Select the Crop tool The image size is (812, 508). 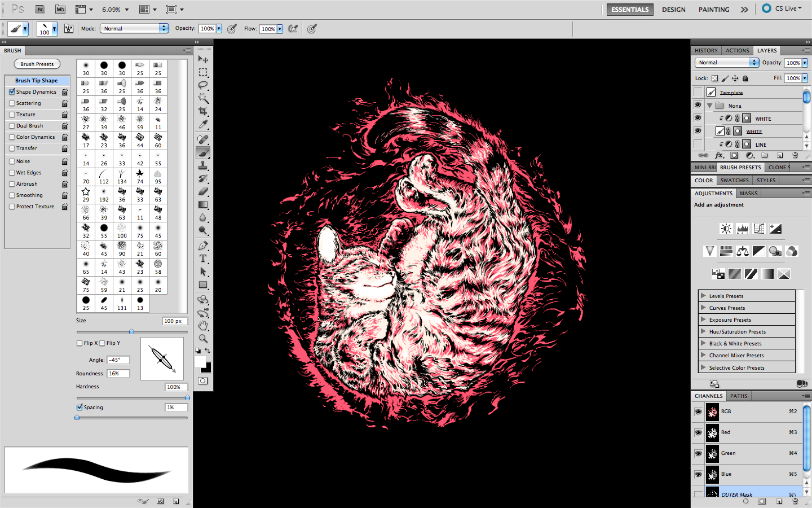203,111
